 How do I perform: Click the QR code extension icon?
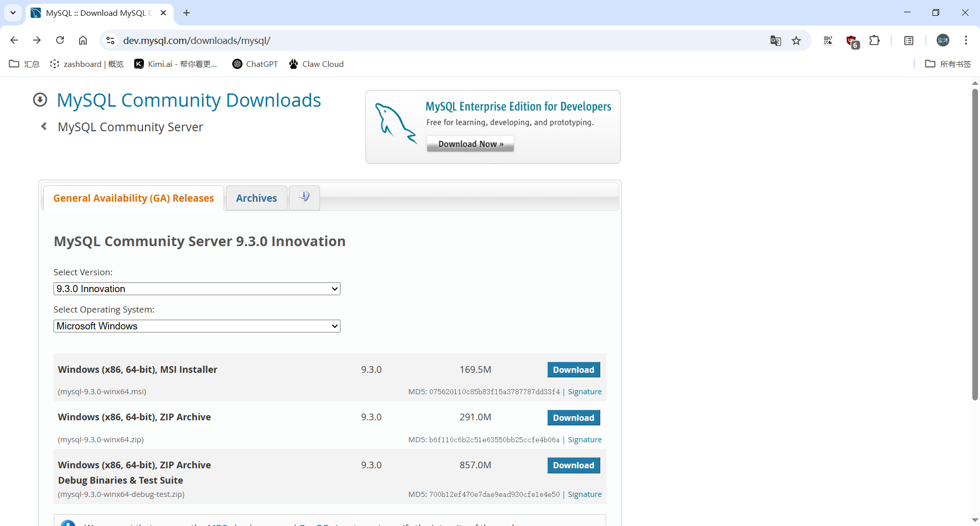click(x=828, y=40)
